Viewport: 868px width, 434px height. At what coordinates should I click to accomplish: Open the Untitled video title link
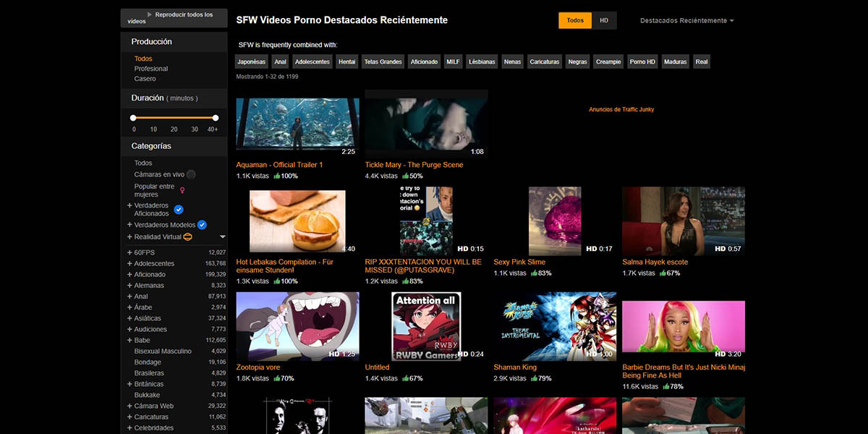click(377, 367)
